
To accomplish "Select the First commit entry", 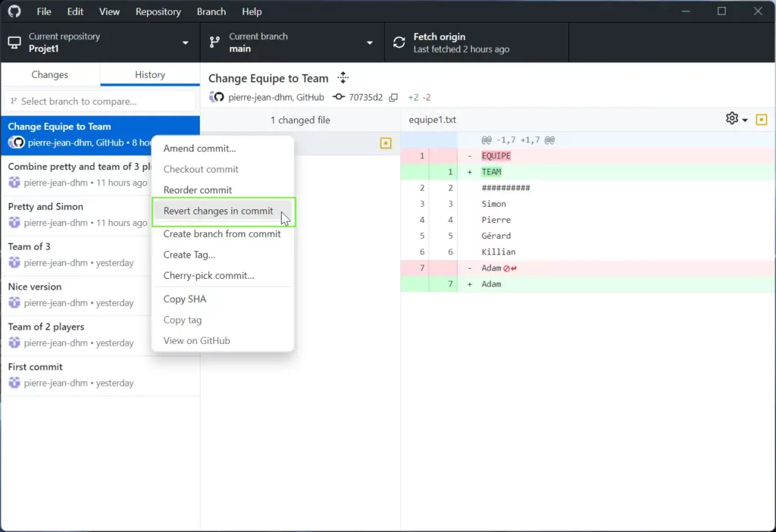I will point(100,375).
